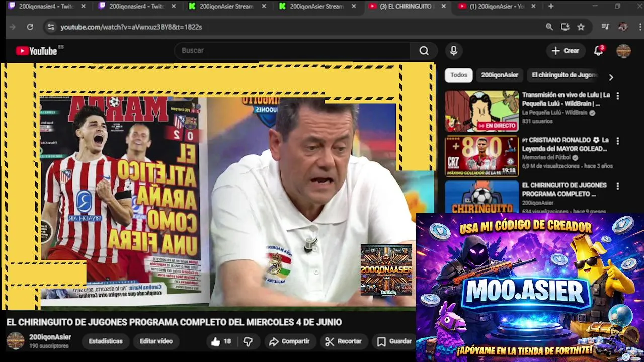
Task: Open Estadísticas for this video
Action: 106,341
